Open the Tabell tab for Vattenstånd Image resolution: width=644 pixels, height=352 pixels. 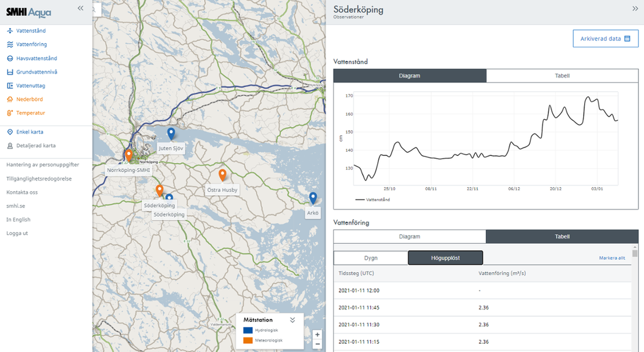(x=562, y=75)
